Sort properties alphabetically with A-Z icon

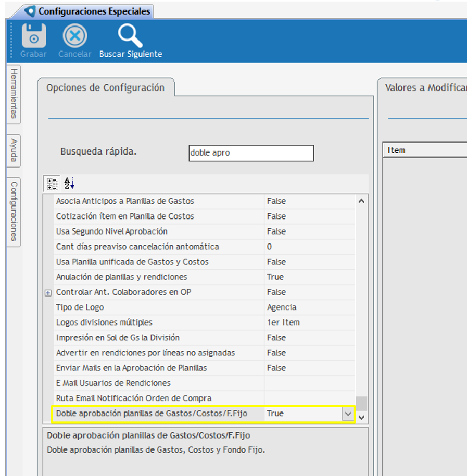pyautogui.click(x=69, y=184)
